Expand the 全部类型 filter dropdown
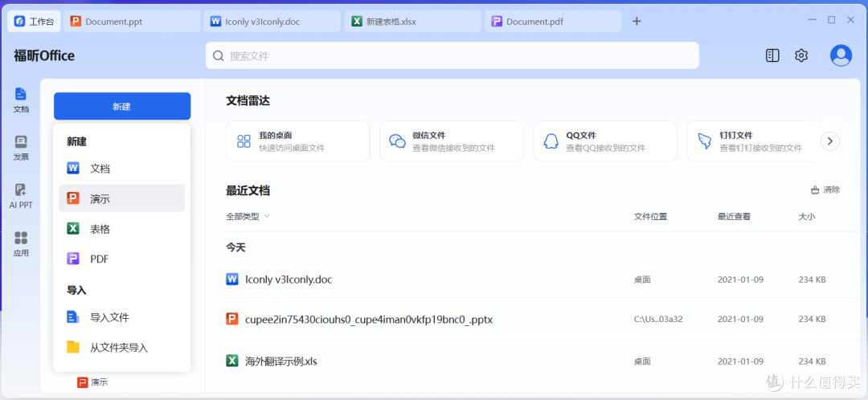Screen dimensions: 868x400 click(248, 216)
